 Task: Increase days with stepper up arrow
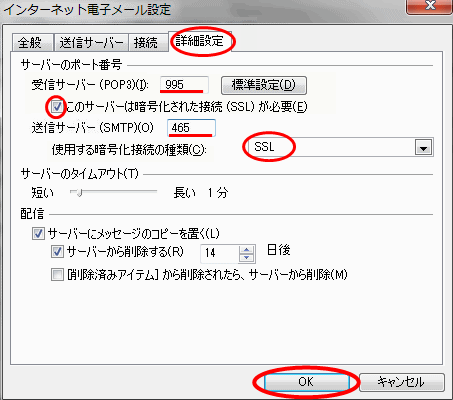[x=247, y=250]
